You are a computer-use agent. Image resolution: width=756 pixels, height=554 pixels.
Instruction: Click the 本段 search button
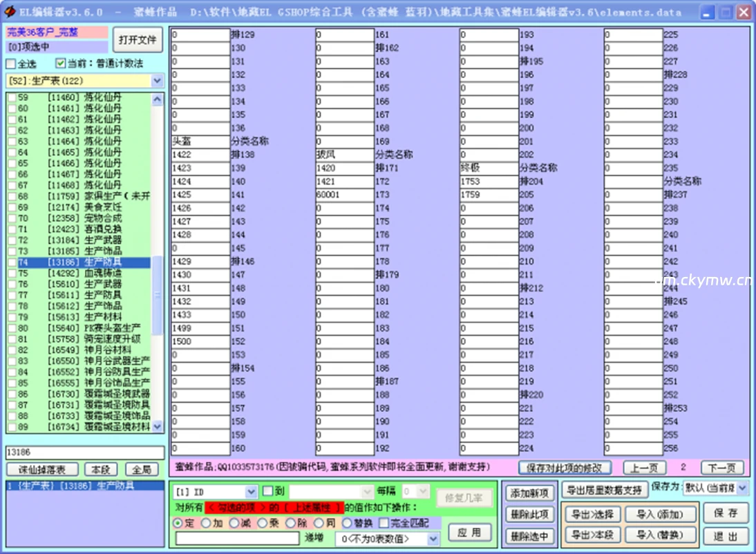[x=101, y=470]
